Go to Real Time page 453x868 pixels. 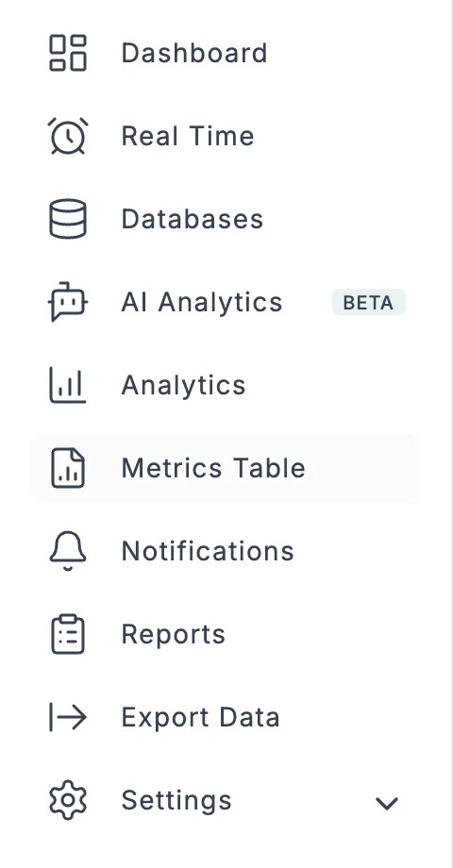coord(188,136)
